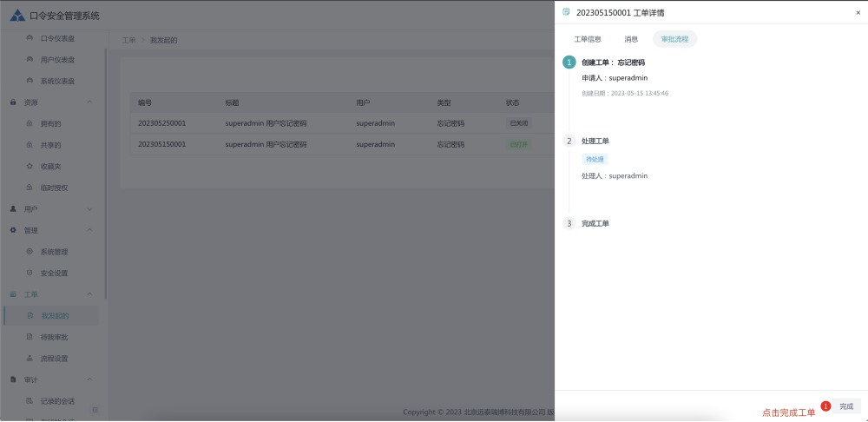Click step 1 circle for 创建工单
Viewport: 868px width, 422px height.
pyautogui.click(x=569, y=63)
